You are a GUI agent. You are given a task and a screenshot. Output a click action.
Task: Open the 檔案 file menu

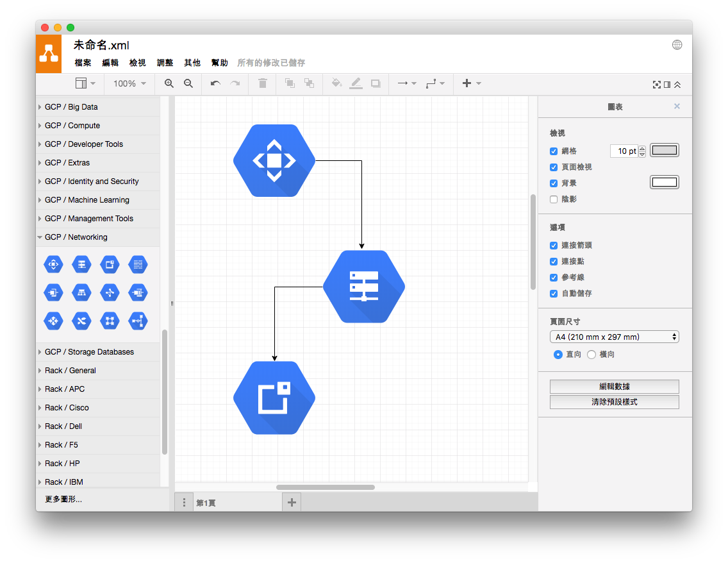(83, 63)
